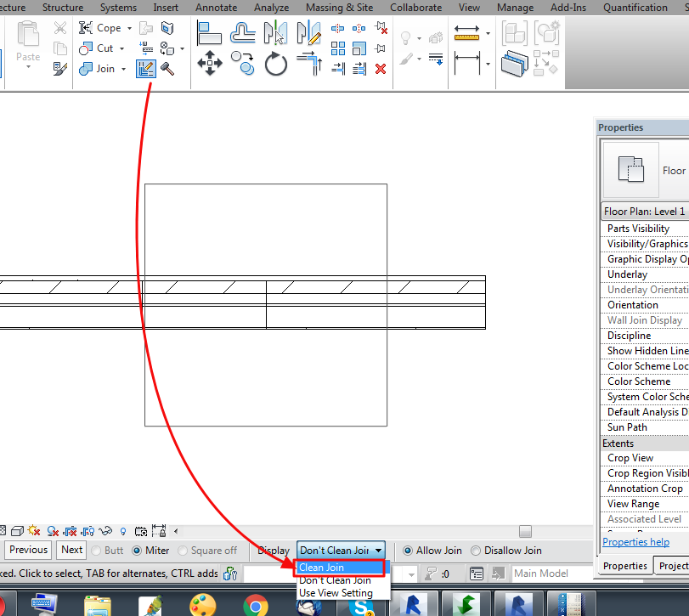Enable the Disallow Join option

[475, 550]
